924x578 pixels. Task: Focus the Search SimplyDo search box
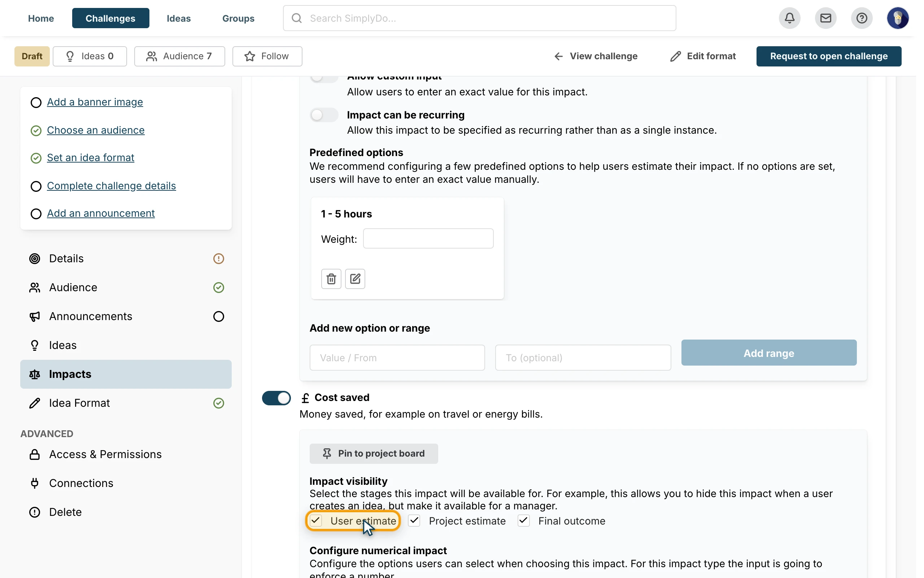coord(480,18)
